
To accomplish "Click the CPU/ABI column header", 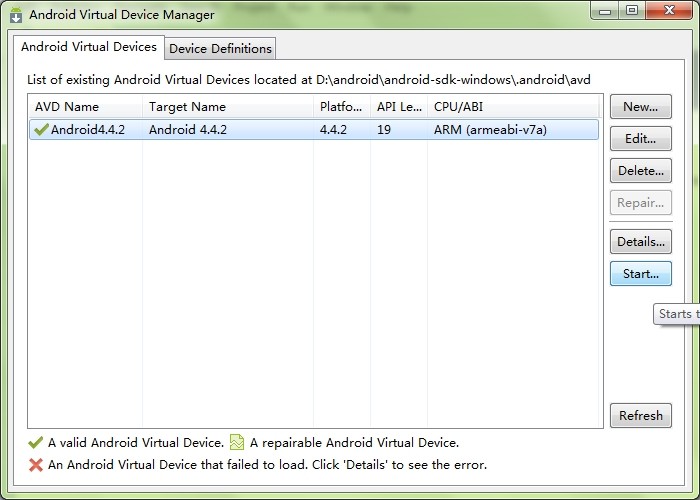I will pyautogui.click(x=513, y=107).
